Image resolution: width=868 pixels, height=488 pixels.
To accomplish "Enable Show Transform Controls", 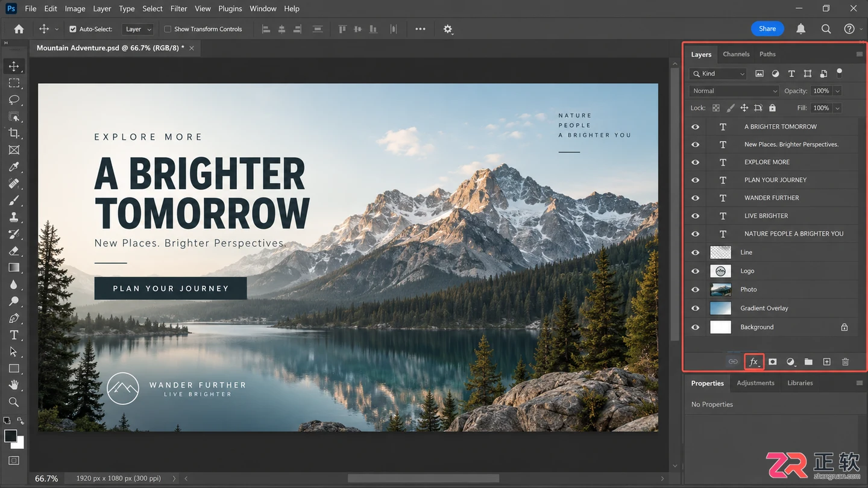I will point(168,29).
